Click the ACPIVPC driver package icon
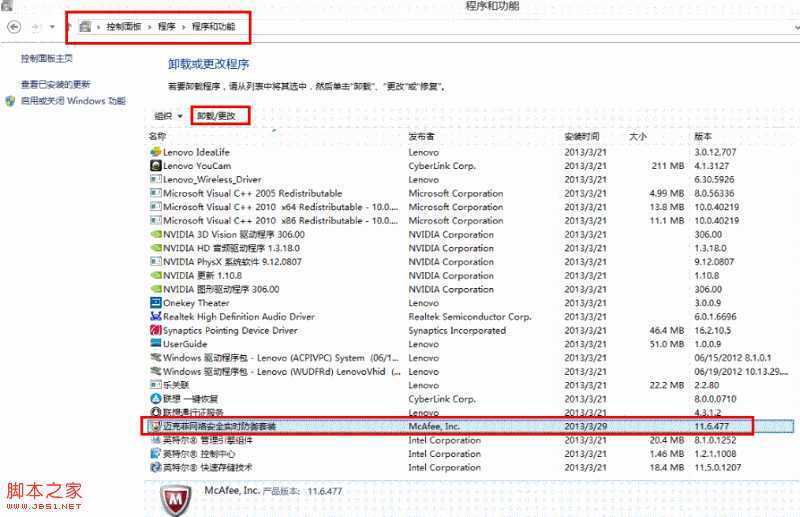The height and width of the screenshot is (517, 800). coord(156,358)
